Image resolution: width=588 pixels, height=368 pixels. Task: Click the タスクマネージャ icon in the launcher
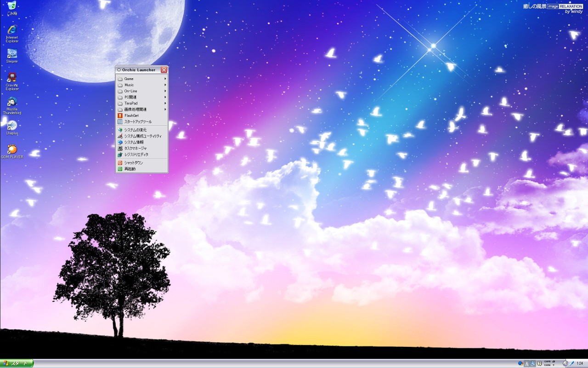pos(120,148)
